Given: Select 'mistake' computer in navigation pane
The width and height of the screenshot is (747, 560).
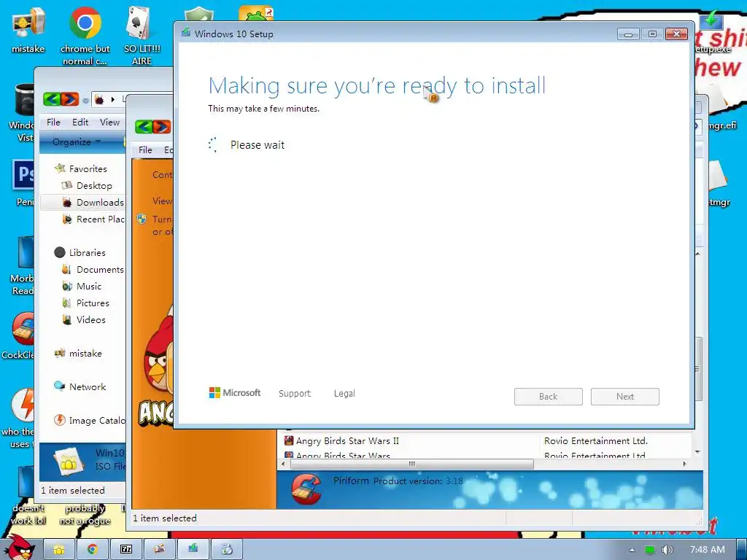Looking at the screenshot, I should [x=85, y=354].
